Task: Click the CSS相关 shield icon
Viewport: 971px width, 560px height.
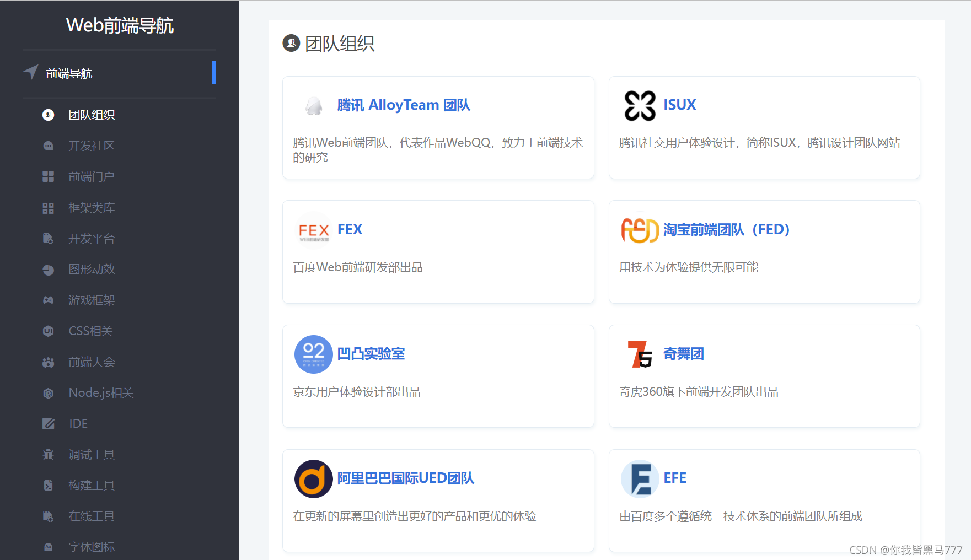Action: (x=49, y=331)
